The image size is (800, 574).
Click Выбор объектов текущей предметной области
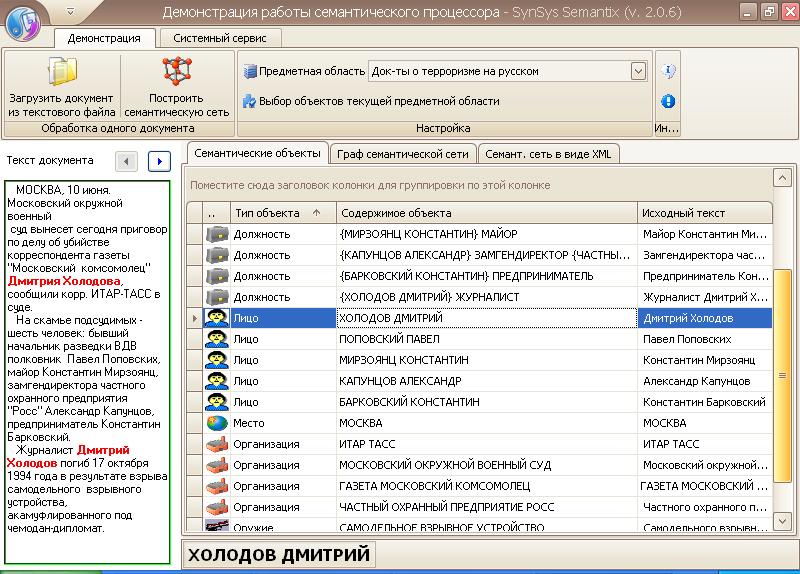pyautogui.click(x=371, y=101)
